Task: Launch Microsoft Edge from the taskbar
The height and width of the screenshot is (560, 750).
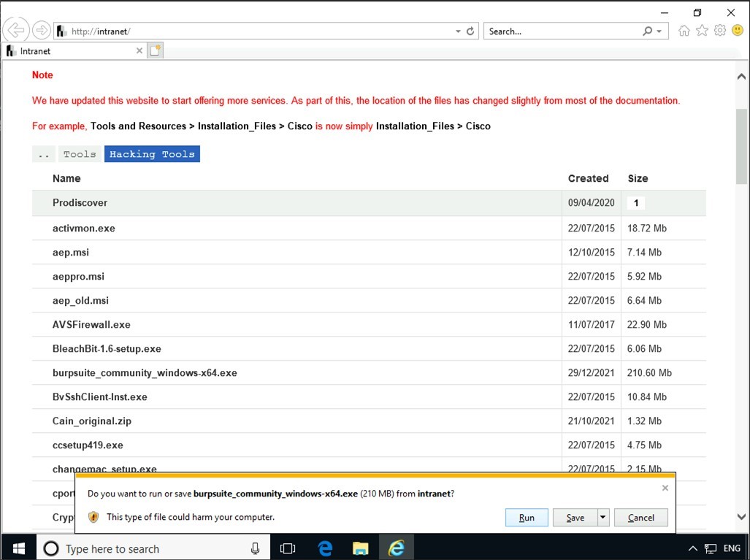Action: (324, 547)
